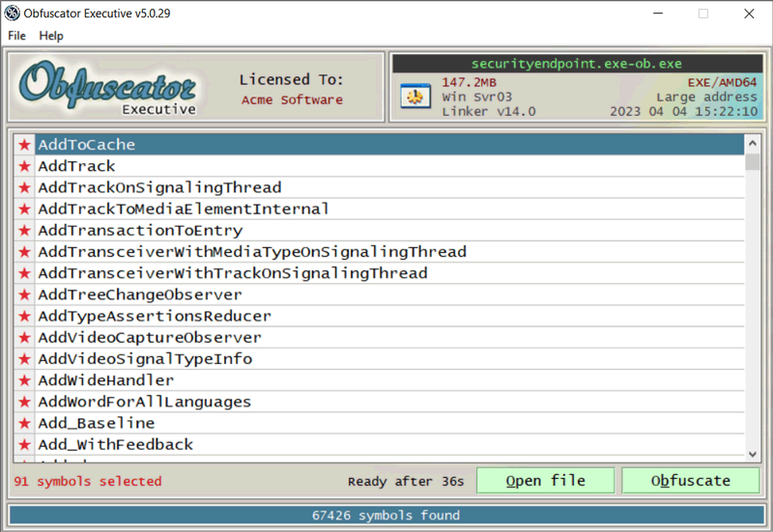The width and height of the screenshot is (773, 532).
Task: Click star icon next to AddVideoCaptureObserver
Action: pos(24,337)
